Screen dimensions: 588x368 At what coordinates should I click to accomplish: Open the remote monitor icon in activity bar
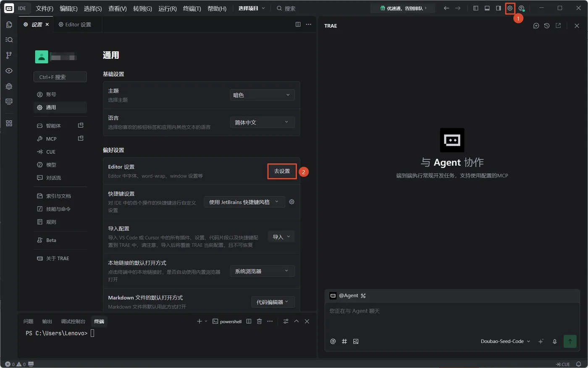[x=9, y=102]
